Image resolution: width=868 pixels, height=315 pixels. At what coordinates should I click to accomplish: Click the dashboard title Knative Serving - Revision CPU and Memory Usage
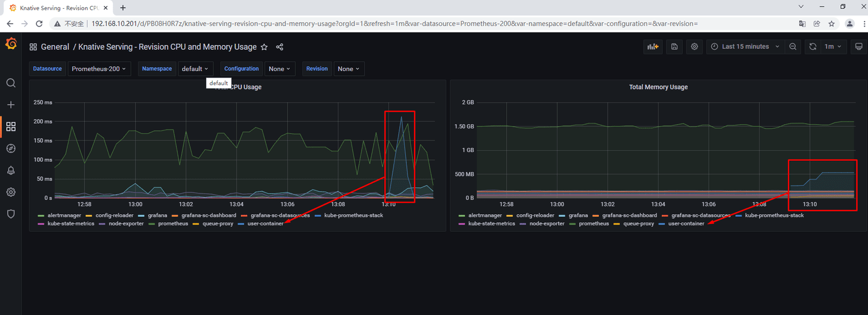(167, 47)
